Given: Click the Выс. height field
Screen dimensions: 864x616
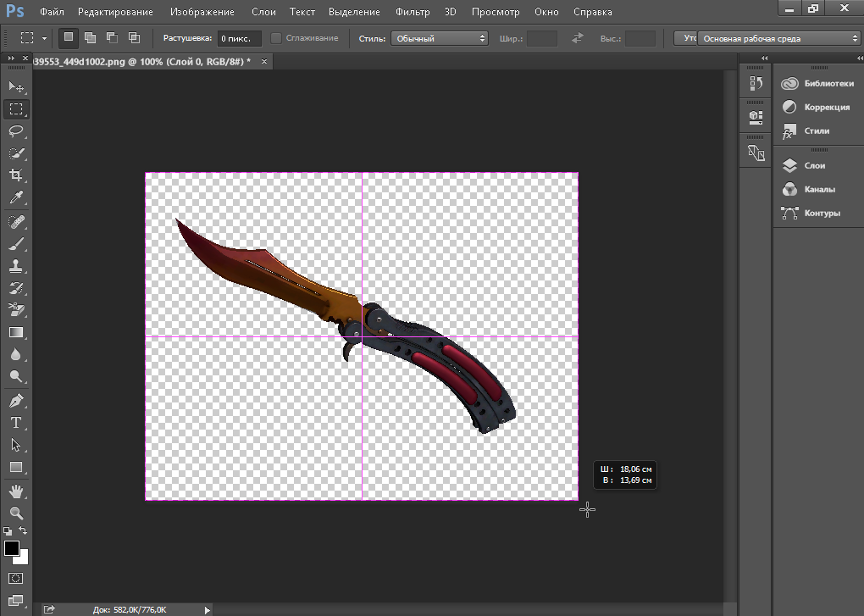Looking at the screenshot, I should (x=640, y=38).
